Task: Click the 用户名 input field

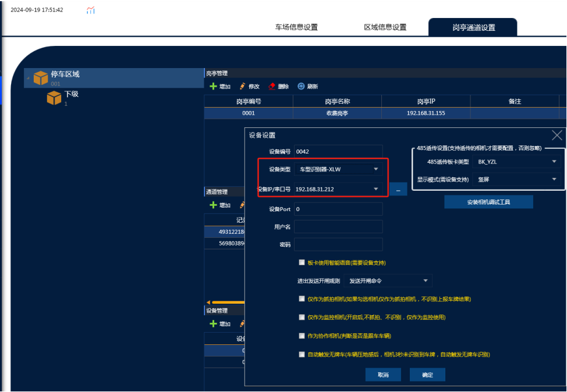Action: point(338,227)
